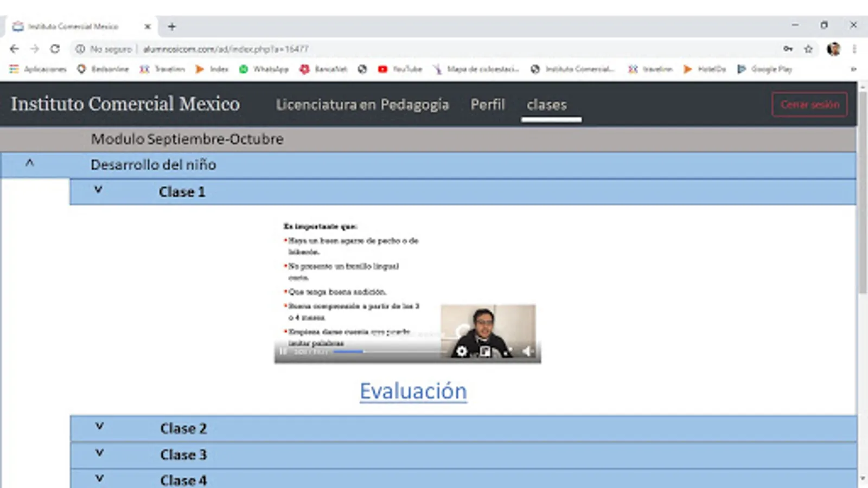Open the YouTube bookmark
This screenshot has height=488, width=868.
click(x=400, y=69)
